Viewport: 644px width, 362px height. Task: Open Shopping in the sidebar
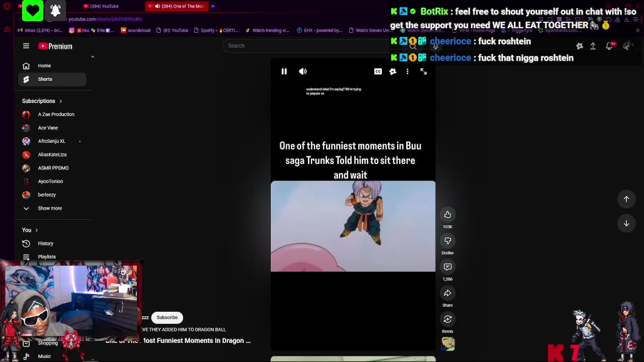tap(48, 343)
